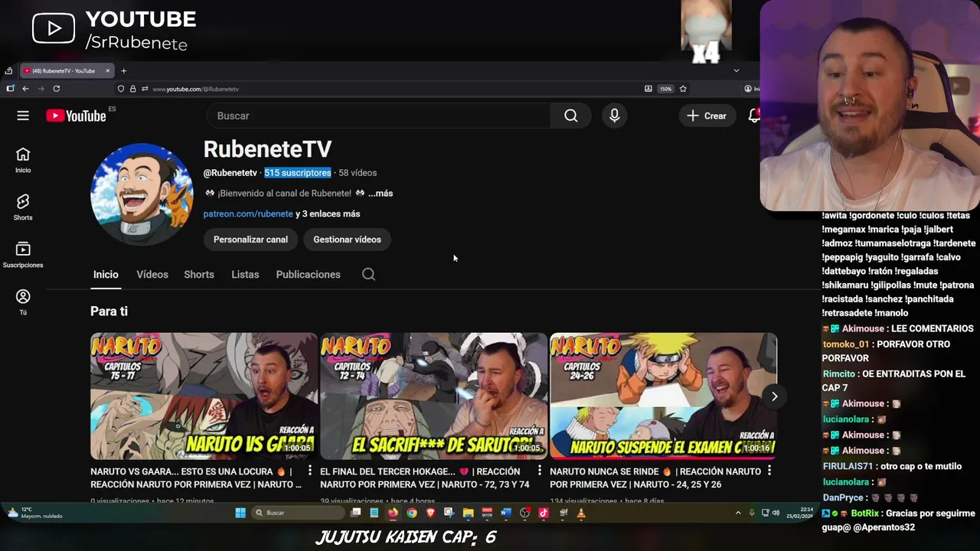Switch to the Publicaciones tab

pos(308,274)
